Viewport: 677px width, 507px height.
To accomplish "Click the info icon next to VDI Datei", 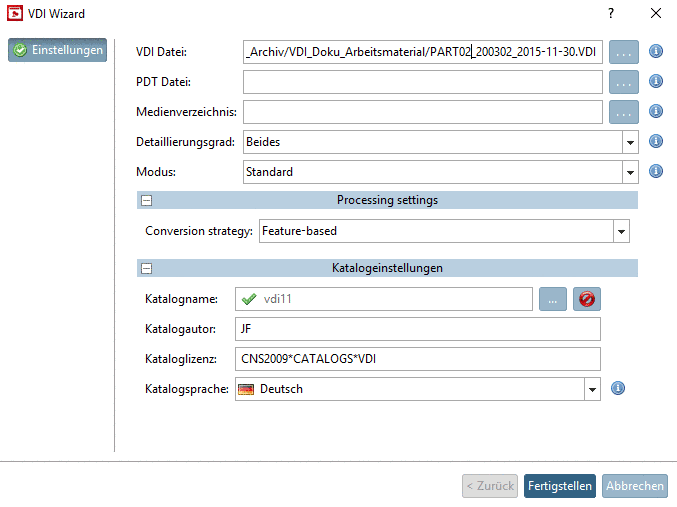I will (655, 51).
